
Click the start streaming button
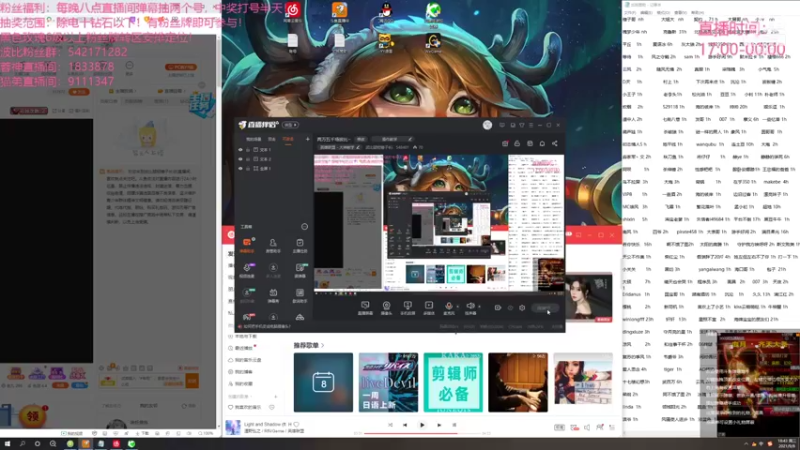pyautogui.click(x=544, y=308)
